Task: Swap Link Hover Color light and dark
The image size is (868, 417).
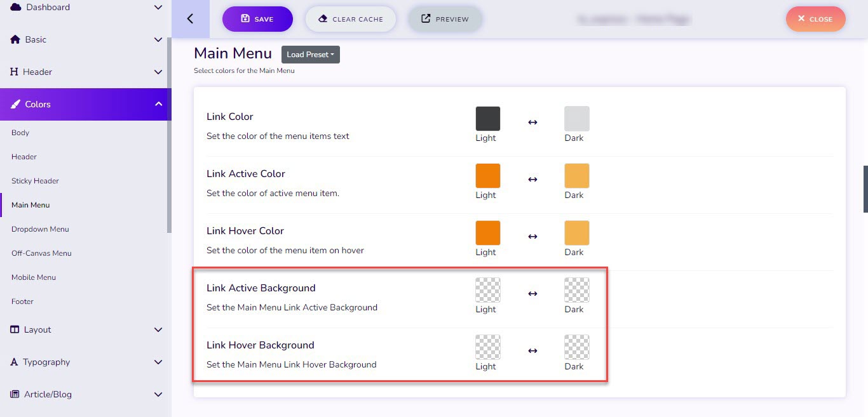Action: pyautogui.click(x=532, y=236)
